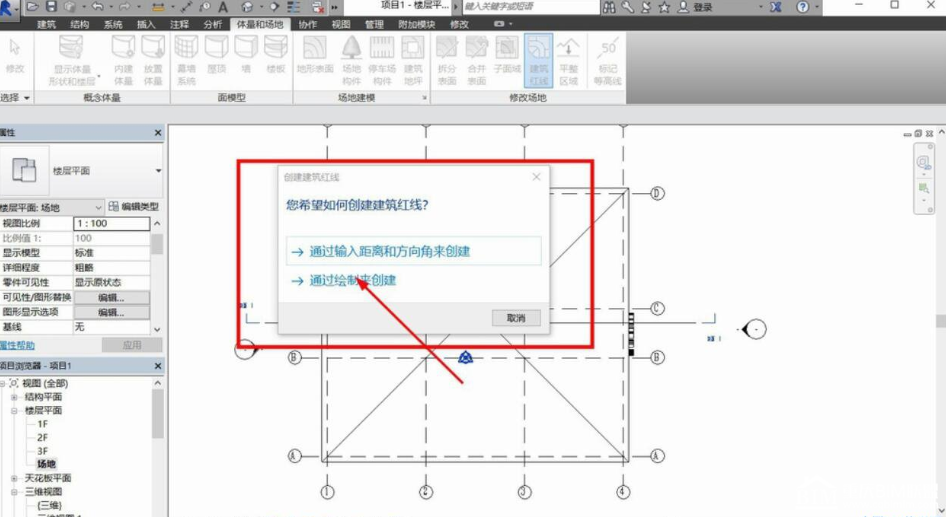Choose the Text tool 'A' icon

point(223,7)
